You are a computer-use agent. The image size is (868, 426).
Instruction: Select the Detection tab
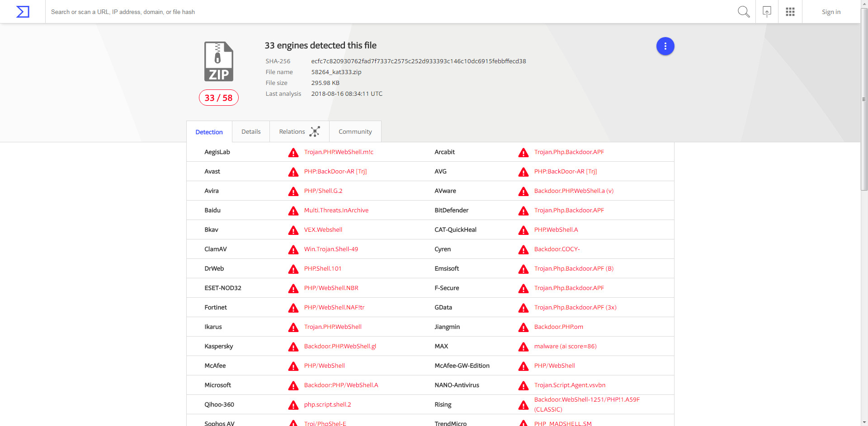click(209, 132)
